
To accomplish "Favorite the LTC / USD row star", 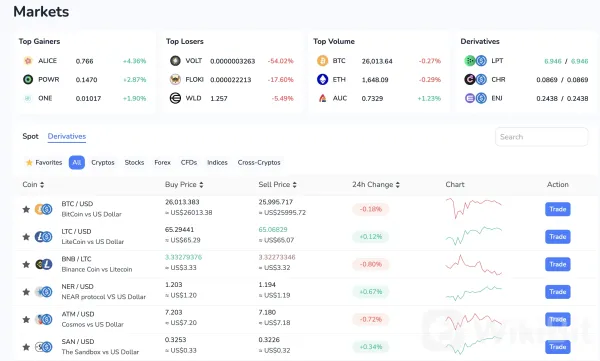I will point(26,237).
